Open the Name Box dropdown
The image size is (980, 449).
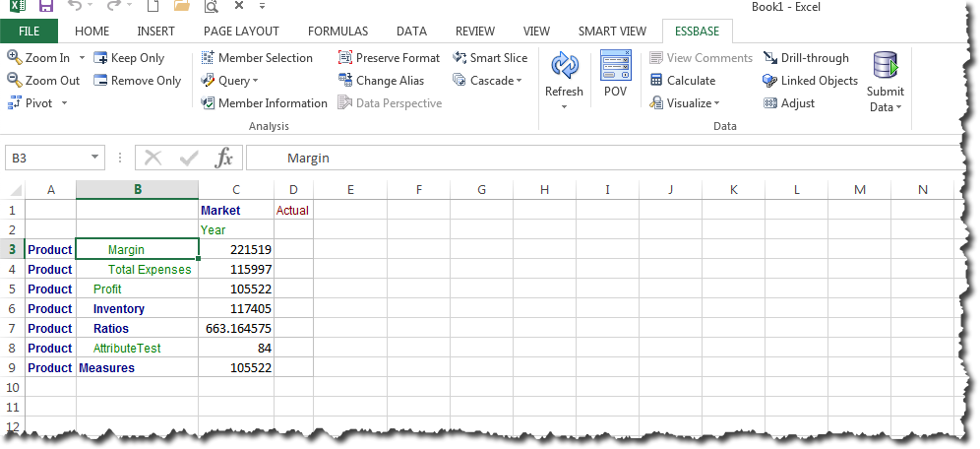point(95,159)
